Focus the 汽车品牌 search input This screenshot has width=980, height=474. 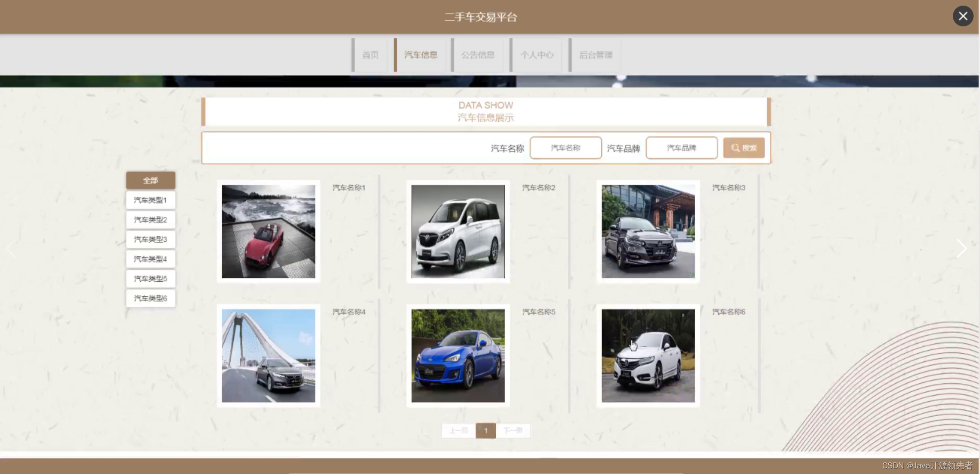(x=681, y=148)
